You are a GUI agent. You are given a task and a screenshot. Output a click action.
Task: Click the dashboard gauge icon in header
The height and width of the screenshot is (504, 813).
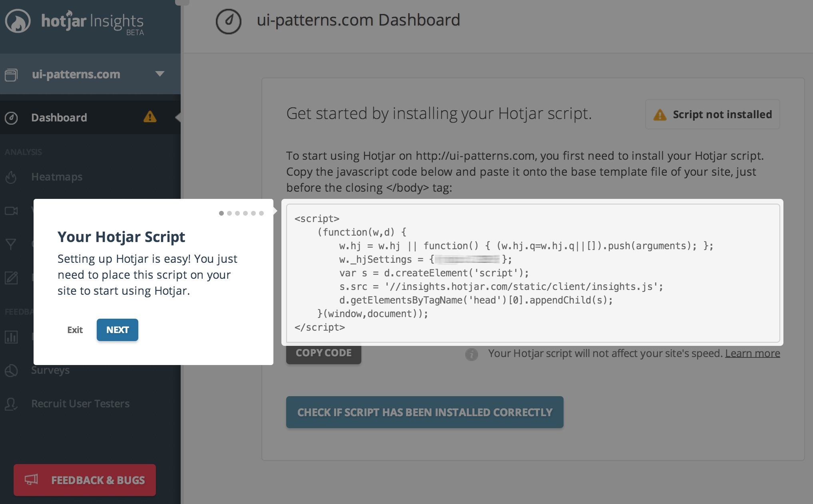coord(228,21)
